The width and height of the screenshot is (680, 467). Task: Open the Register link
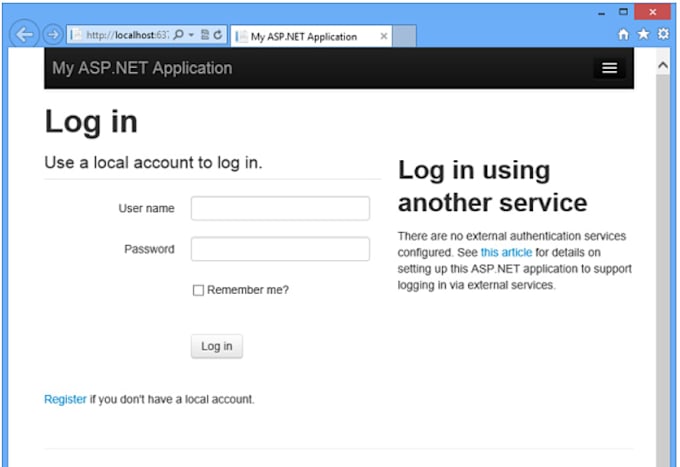pyautogui.click(x=65, y=399)
